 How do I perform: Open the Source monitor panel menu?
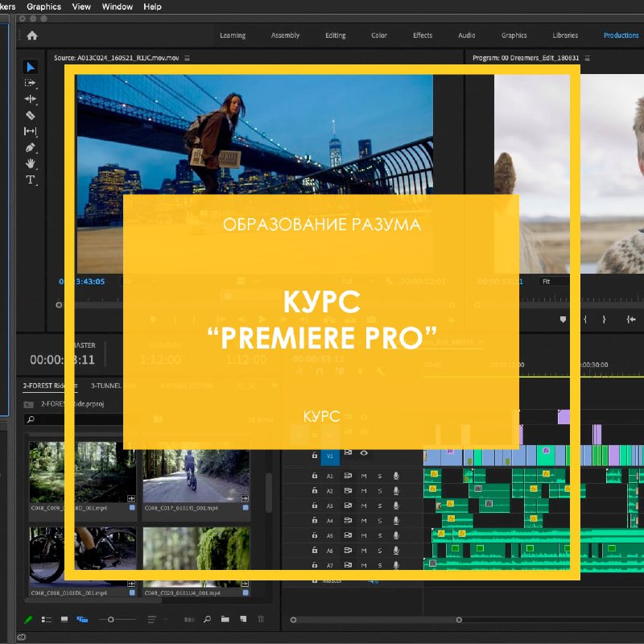[x=188, y=58]
